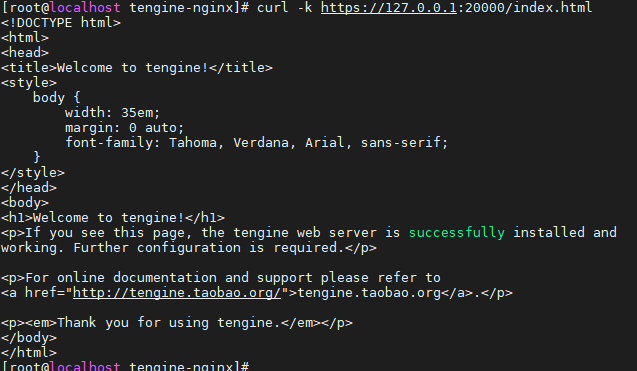Open the http://tengine.taobao.org/ href link
637x371 pixels.
point(177,293)
